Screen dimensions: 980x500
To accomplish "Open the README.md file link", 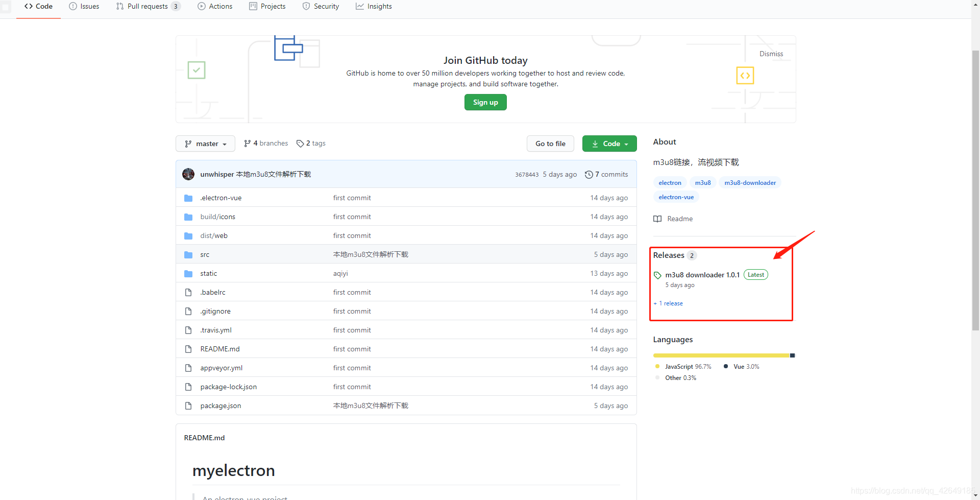I will (x=220, y=349).
